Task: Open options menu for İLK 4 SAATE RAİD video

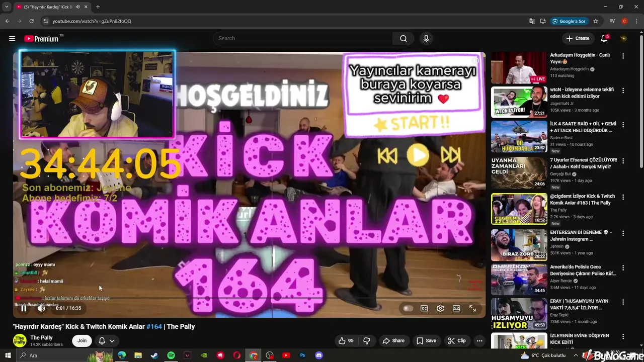Action: coord(623,125)
